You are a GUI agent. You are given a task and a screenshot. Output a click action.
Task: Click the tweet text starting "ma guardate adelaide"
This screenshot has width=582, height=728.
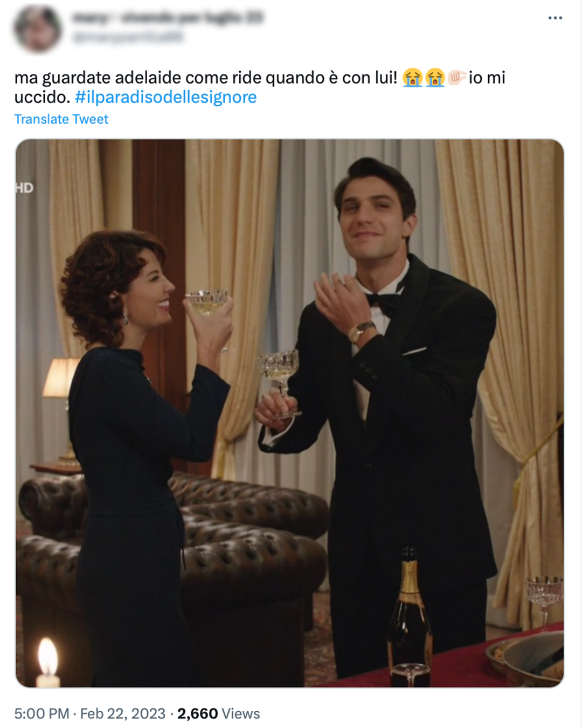coord(260,87)
